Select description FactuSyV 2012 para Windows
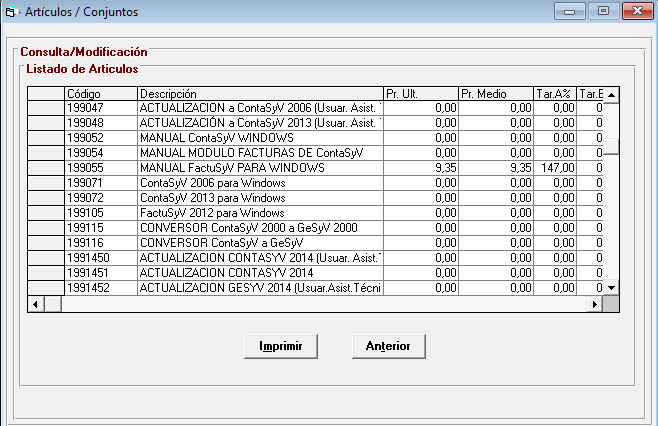 click(260, 213)
